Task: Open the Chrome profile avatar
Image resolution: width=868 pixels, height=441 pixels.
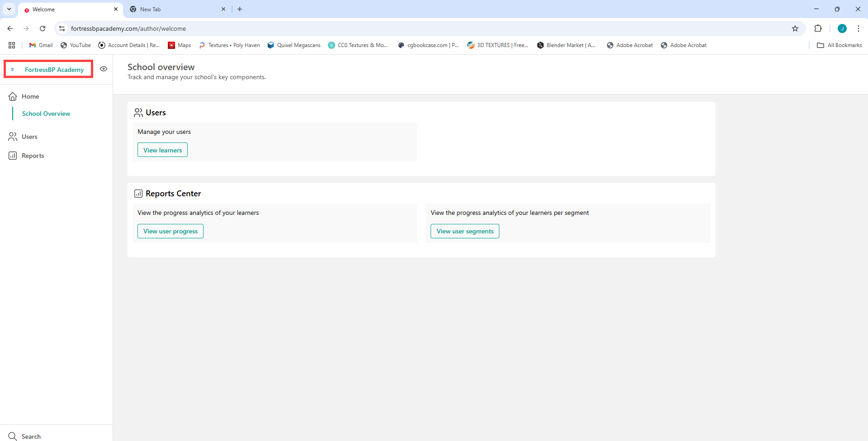Action: [x=842, y=28]
